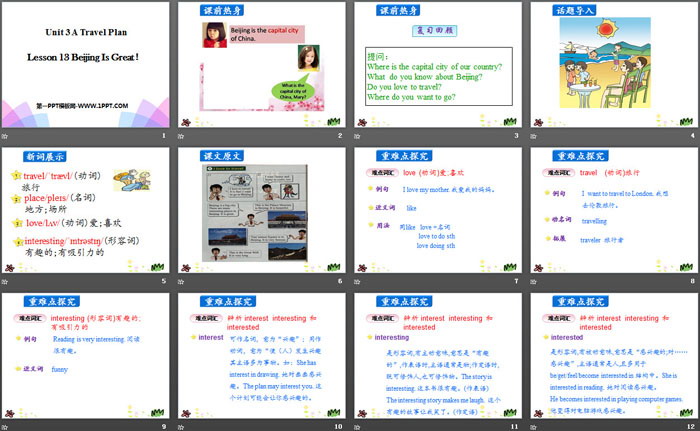Viewport: 700px width, 431px height.
Task: Preview animation via star icon under slide 7
Action: (x=357, y=281)
